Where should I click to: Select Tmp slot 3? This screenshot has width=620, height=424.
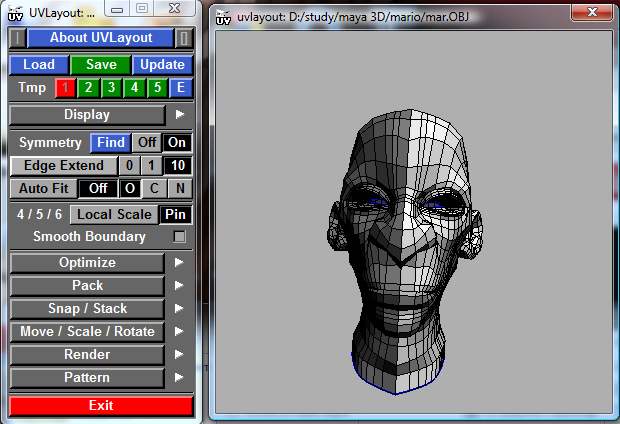point(110,88)
